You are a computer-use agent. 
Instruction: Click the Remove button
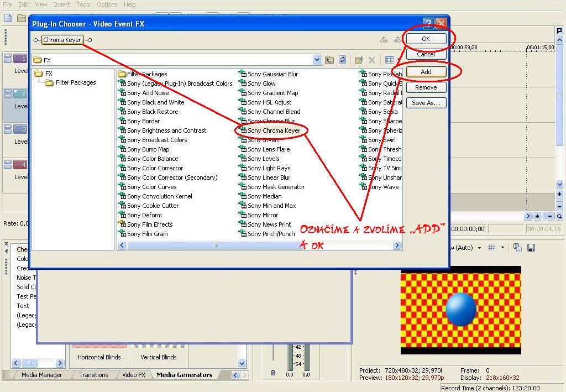point(426,87)
